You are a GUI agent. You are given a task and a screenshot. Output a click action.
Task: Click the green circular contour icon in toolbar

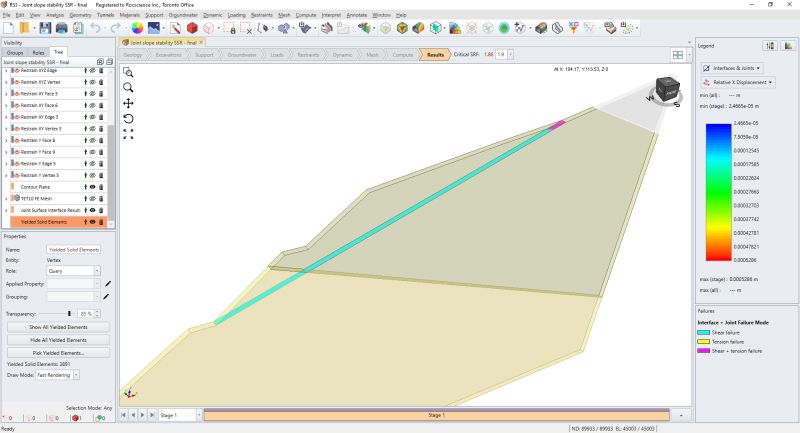pos(504,28)
